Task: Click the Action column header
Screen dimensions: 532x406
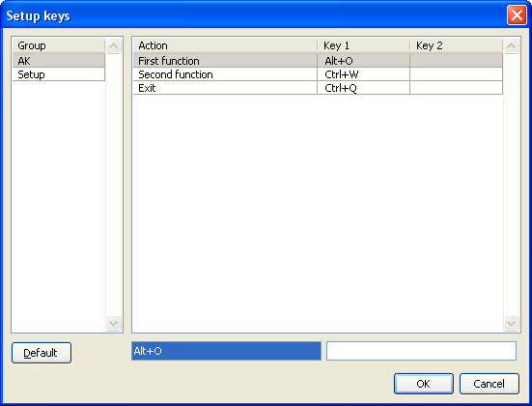Action: pos(225,45)
